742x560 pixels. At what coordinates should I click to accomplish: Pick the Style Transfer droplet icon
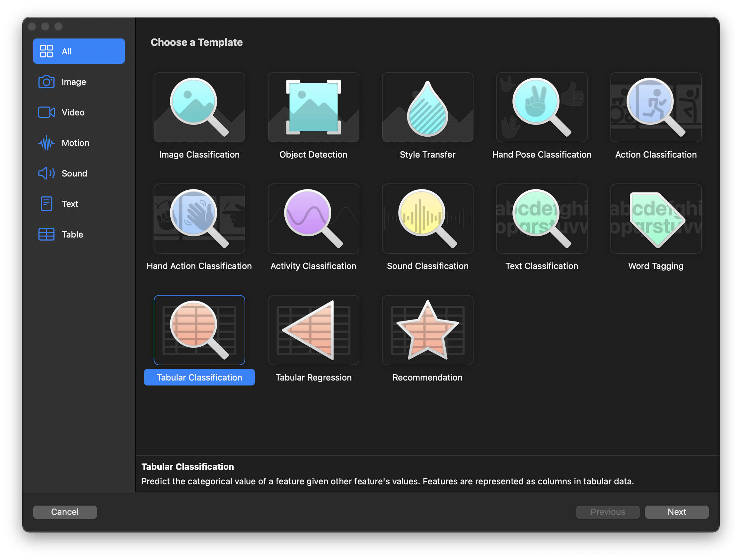(427, 107)
